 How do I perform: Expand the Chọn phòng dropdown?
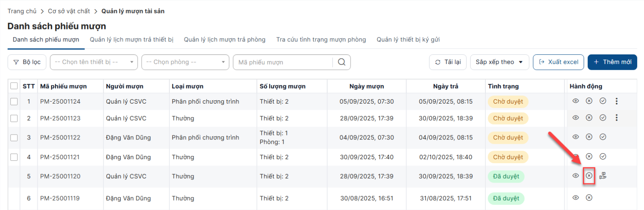[x=185, y=62]
